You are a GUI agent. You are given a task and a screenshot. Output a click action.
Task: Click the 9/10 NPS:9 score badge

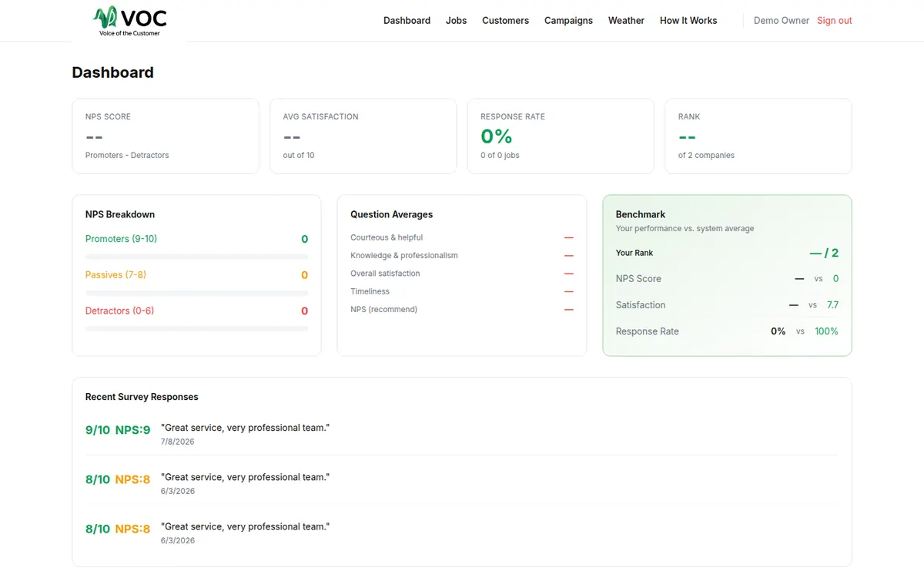point(118,430)
